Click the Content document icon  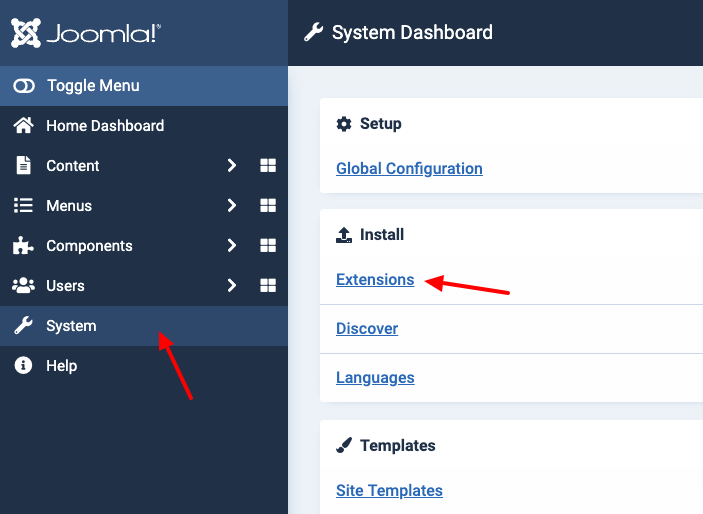tap(23, 166)
